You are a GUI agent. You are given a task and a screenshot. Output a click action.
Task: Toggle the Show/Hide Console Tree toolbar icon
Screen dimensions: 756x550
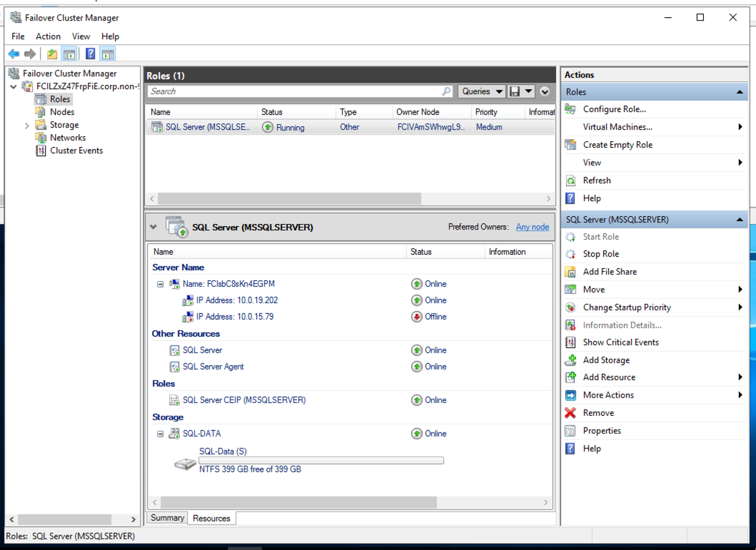coord(69,54)
